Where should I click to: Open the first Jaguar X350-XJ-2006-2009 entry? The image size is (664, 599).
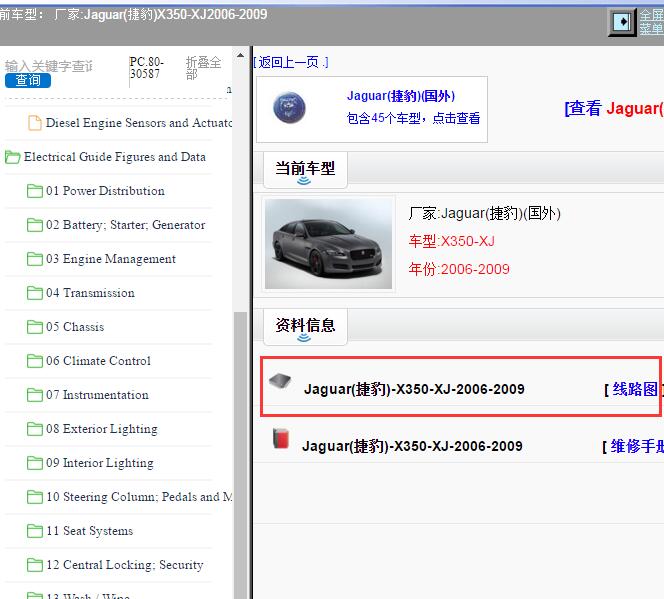pos(414,389)
